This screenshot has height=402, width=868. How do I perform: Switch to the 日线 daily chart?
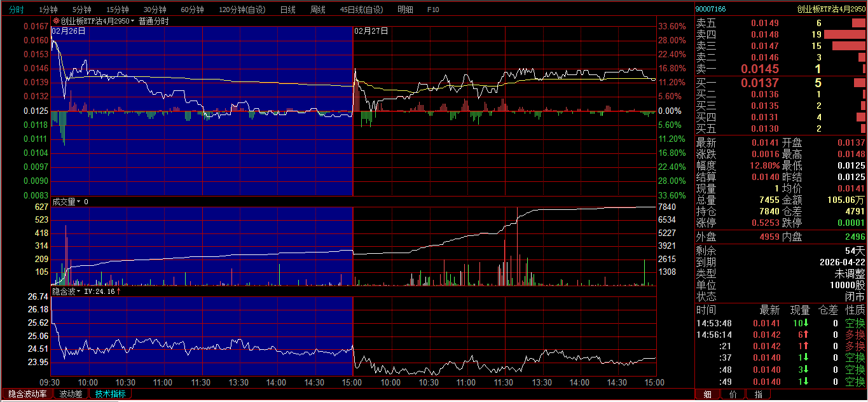287,10
